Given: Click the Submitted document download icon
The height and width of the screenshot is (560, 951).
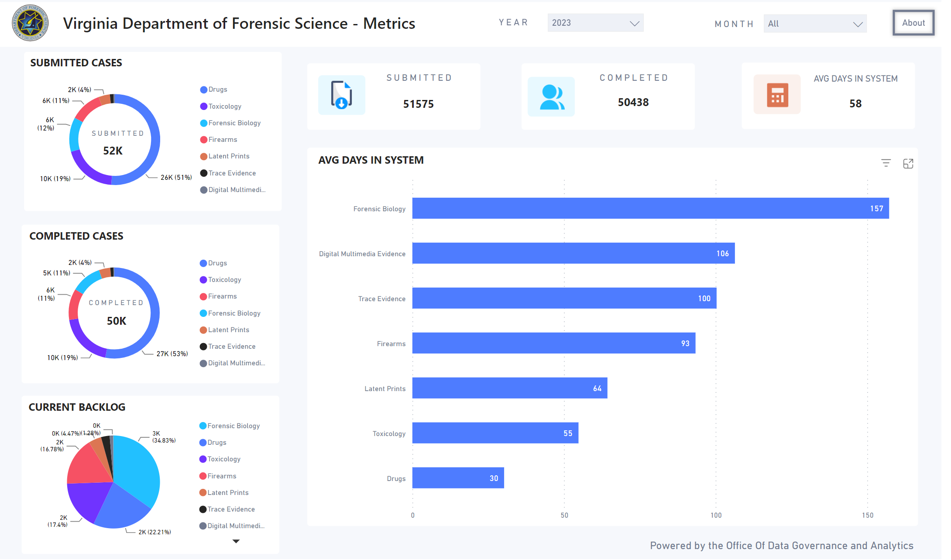Looking at the screenshot, I should point(342,95).
